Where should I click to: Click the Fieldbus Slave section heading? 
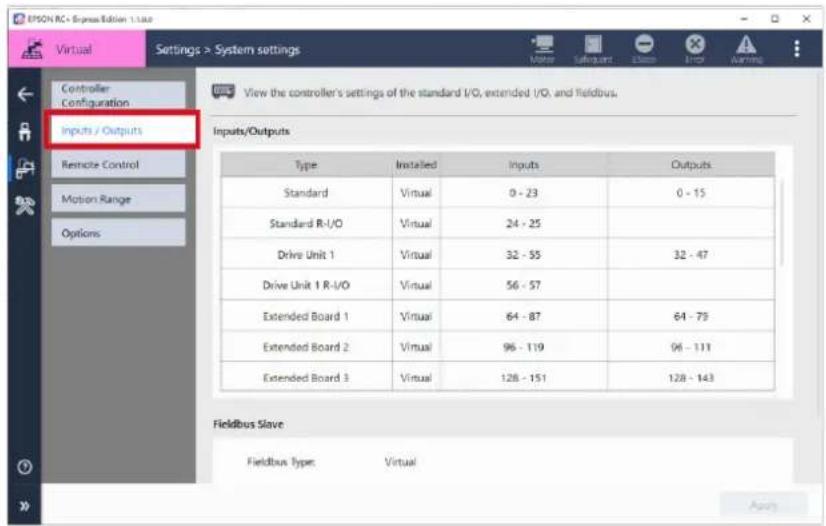click(248, 424)
